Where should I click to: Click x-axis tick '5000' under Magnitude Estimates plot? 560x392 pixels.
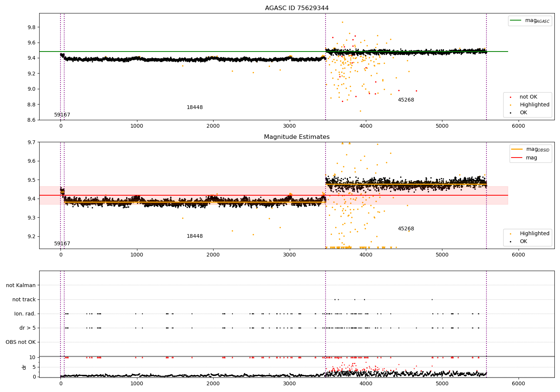(442, 255)
